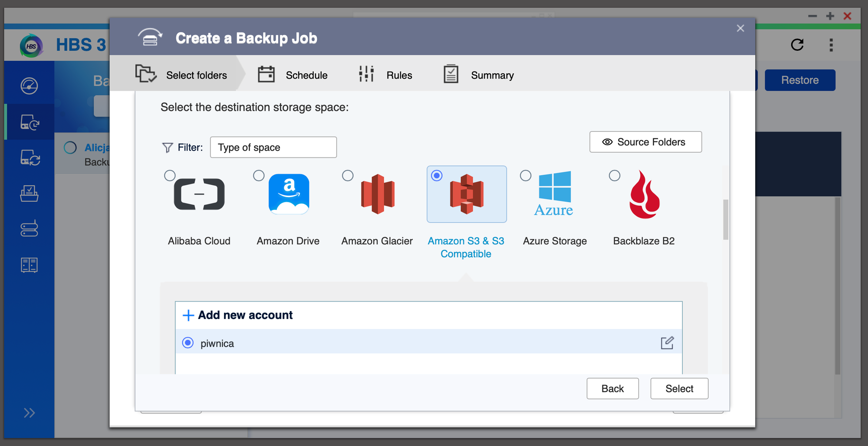Select the Alicja job radio button
Image resolution: width=868 pixels, height=446 pixels.
(70, 148)
